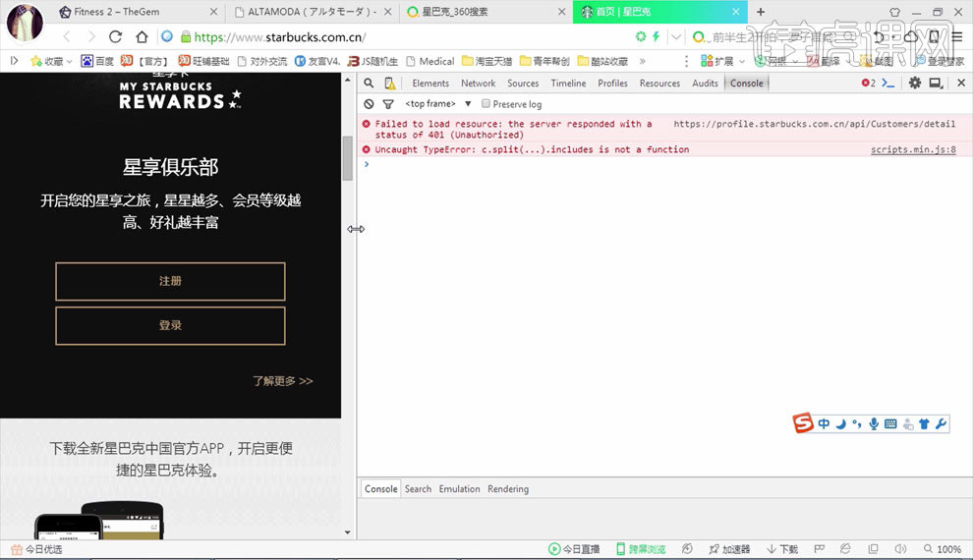
Task: Click the 100% zoom level control
Action: pyautogui.click(x=943, y=549)
